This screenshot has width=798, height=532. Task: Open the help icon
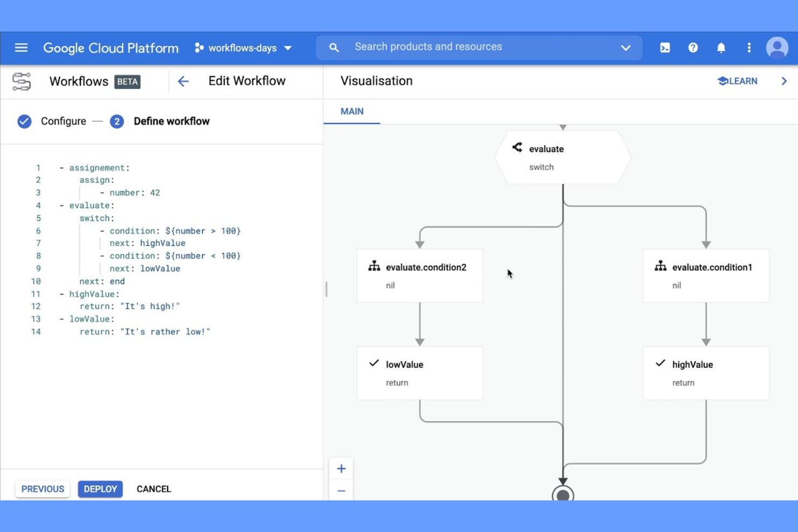coord(693,48)
